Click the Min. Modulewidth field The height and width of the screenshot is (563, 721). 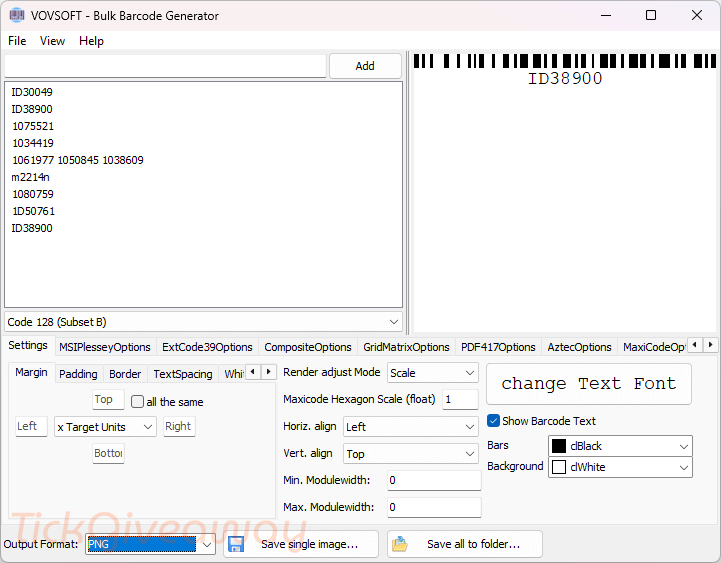tap(434, 480)
